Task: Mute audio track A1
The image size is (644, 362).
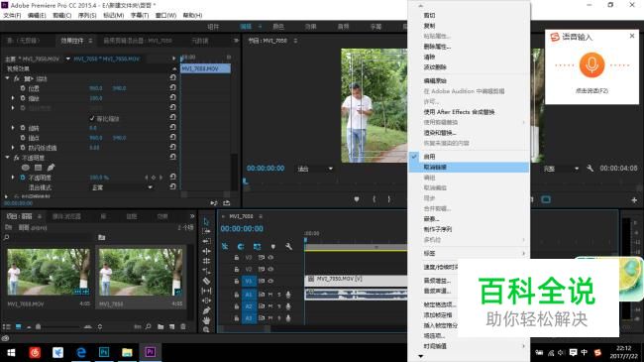Action: pos(270,295)
